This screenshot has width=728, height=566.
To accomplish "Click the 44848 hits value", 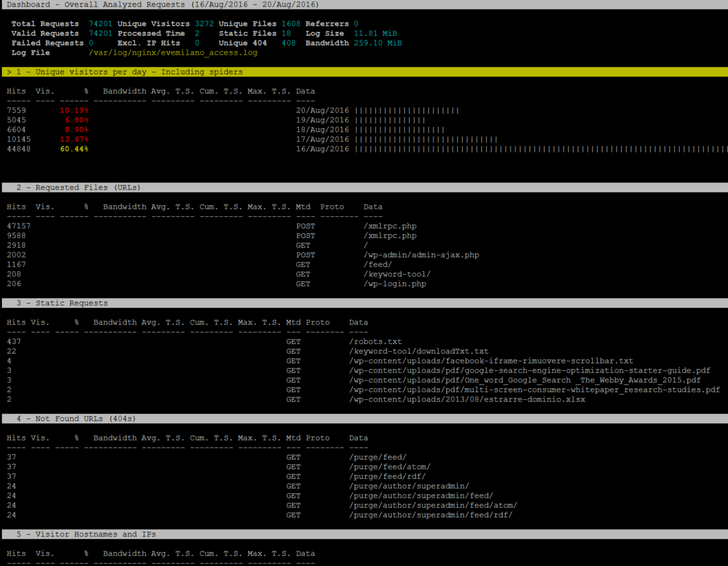I will click(x=19, y=149).
